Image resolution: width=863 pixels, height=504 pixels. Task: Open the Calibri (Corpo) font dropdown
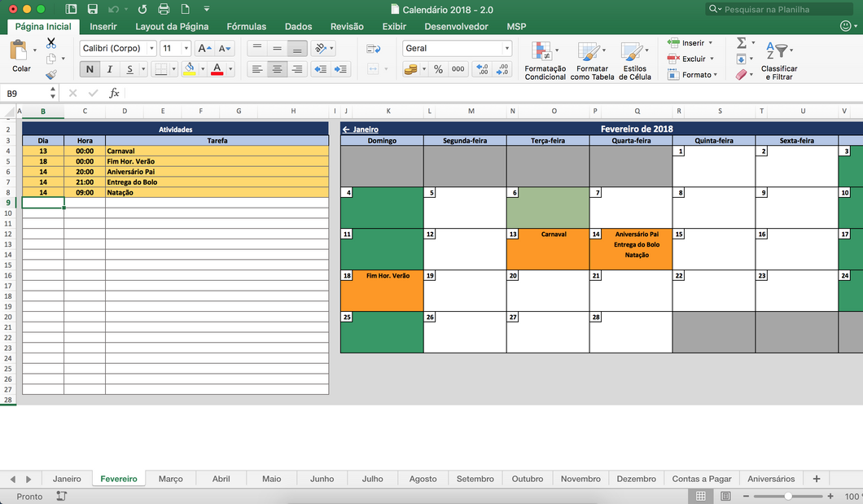tap(151, 48)
